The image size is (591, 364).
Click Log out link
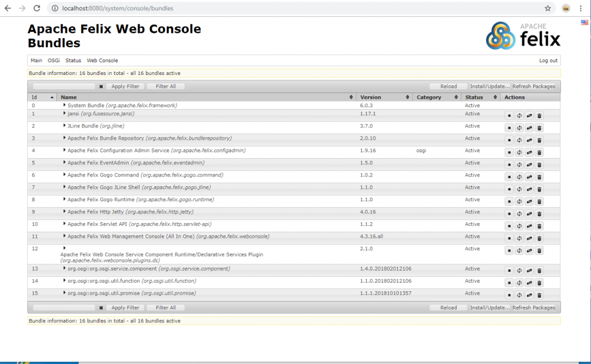coord(548,61)
